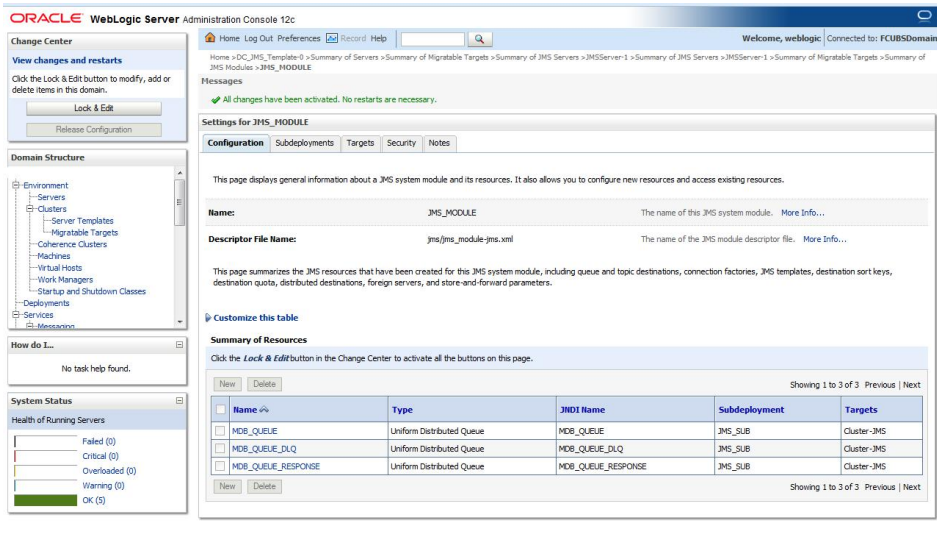Click More Info for Name field
Viewport: 937px width, 541px height.
803,212
